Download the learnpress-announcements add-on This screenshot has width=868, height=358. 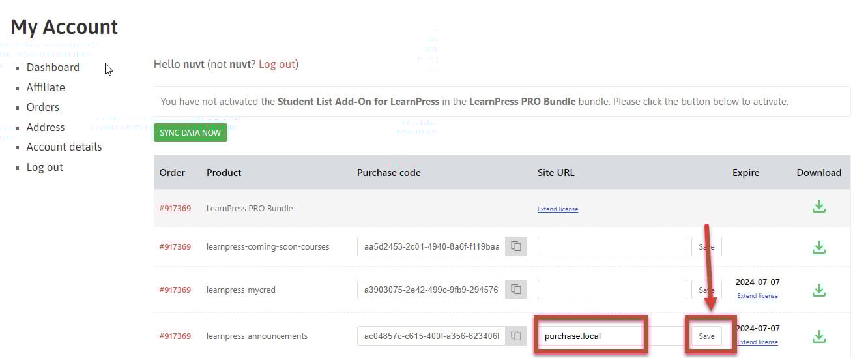pyautogui.click(x=819, y=336)
